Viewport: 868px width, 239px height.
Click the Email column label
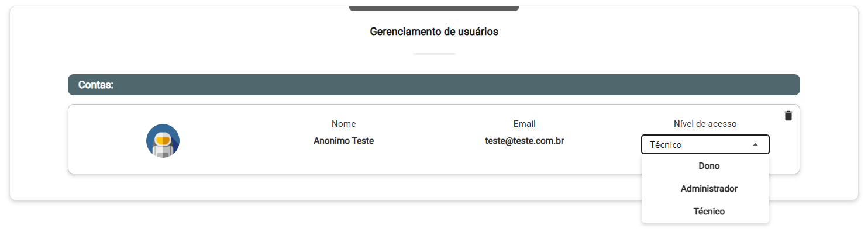click(524, 124)
